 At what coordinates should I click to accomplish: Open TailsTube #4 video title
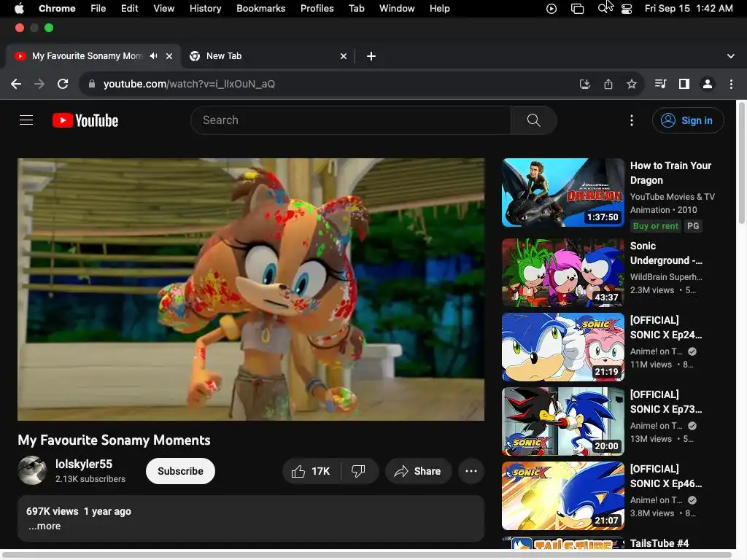[x=659, y=543]
